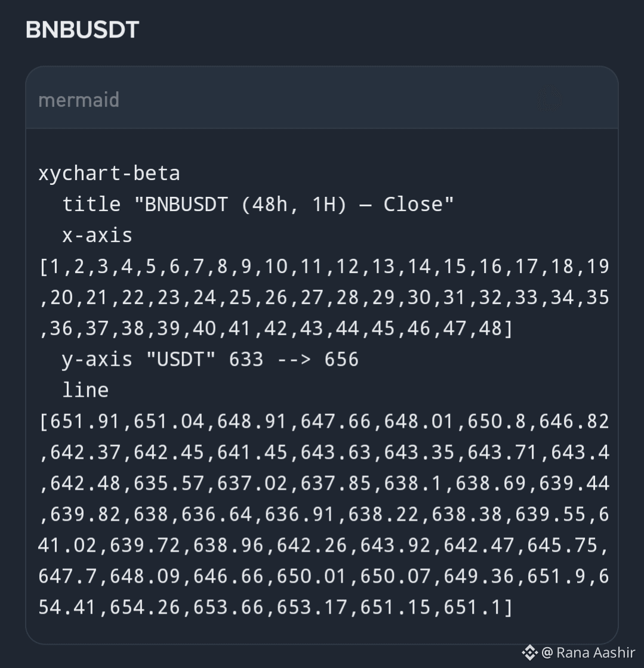This screenshot has width=644, height=668.
Task: Click the y-axis maximum value 656
Action: tap(341, 359)
